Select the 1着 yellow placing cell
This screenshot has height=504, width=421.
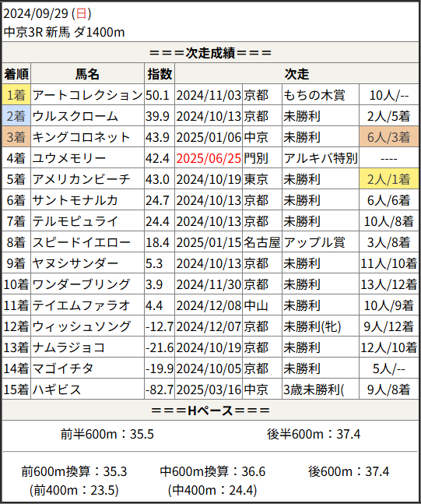tap(16, 95)
